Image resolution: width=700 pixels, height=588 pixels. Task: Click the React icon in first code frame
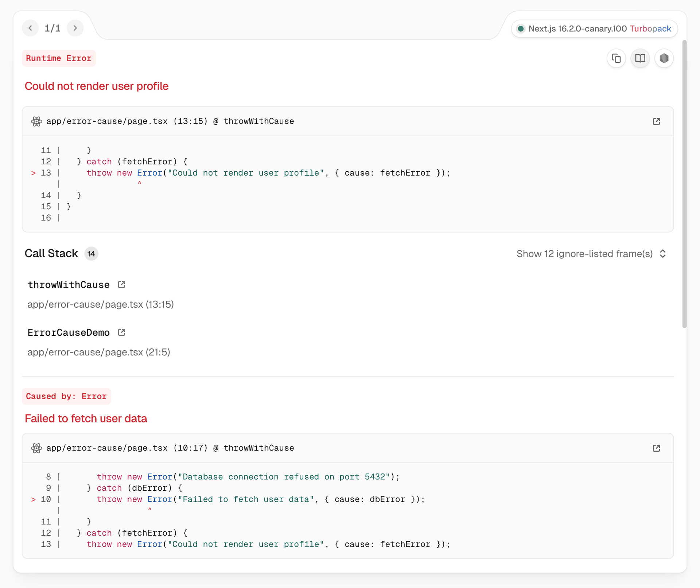coord(36,121)
